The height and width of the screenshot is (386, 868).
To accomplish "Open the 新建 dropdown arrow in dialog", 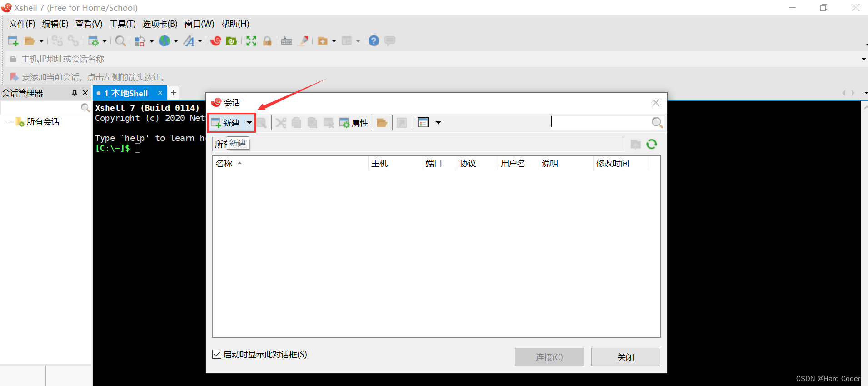I will click(x=249, y=123).
